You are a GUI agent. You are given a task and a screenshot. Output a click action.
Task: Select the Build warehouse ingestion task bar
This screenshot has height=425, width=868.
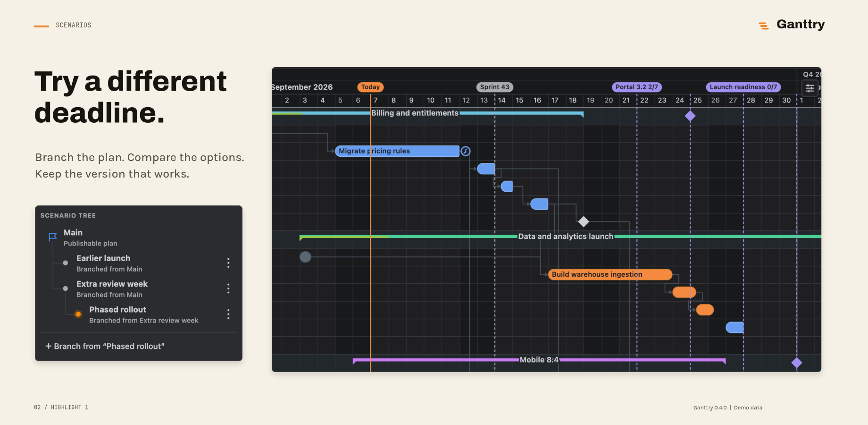[x=610, y=274]
